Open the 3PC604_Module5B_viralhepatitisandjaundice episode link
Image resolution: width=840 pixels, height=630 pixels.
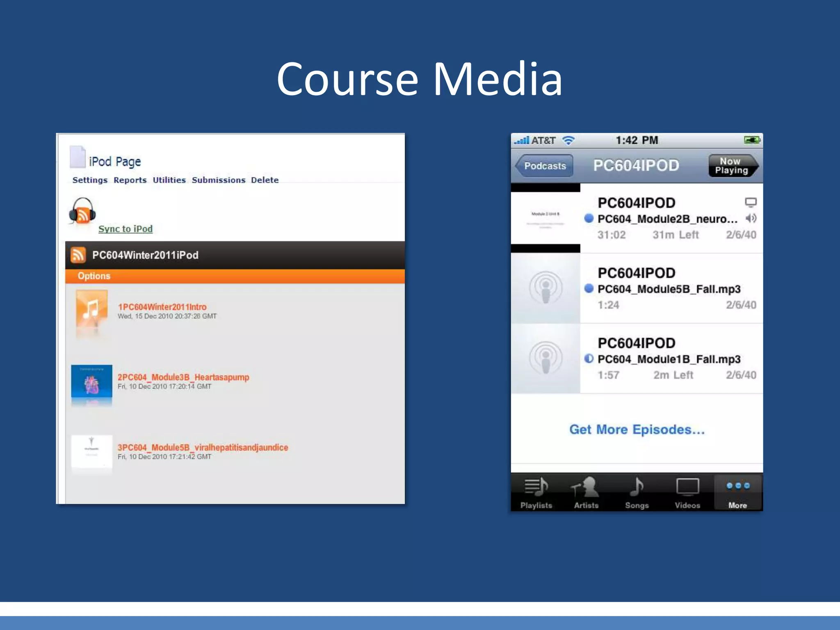click(x=203, y=447)
